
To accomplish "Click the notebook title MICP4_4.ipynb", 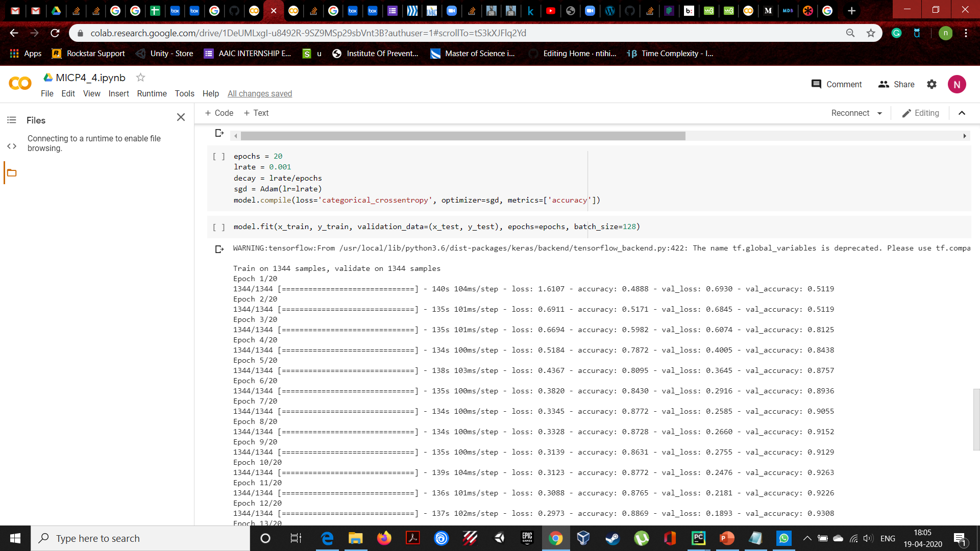I will (x=90, y=78).
